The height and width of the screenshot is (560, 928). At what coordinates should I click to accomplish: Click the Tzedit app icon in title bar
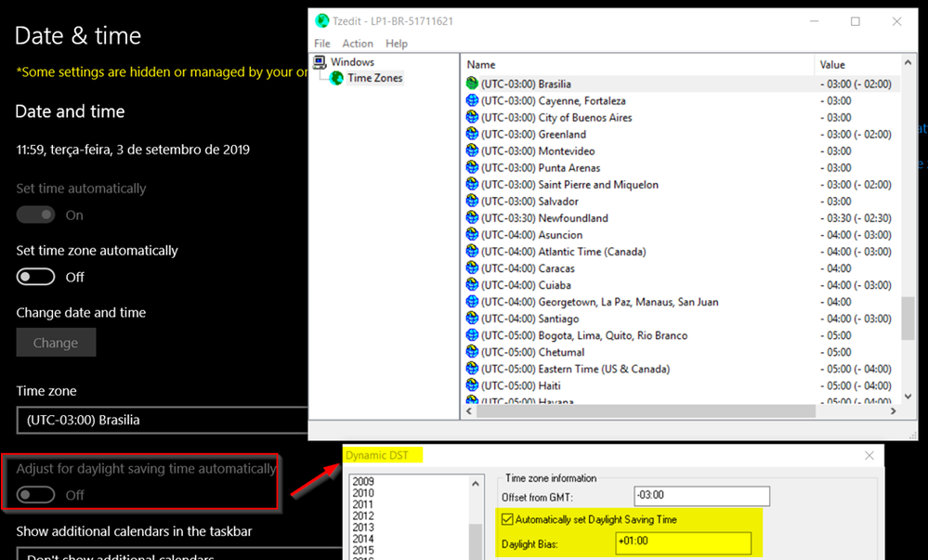[x=322, y=21]
